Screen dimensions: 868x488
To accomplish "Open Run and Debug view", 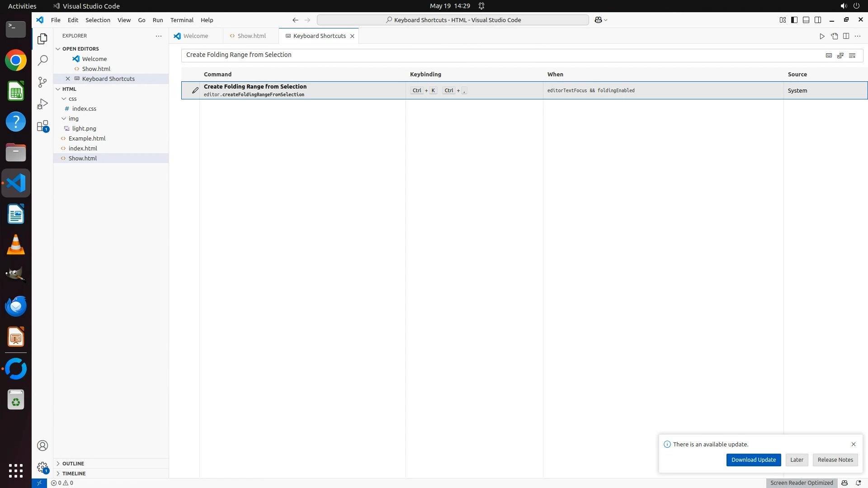I will [x=42, y=104].
